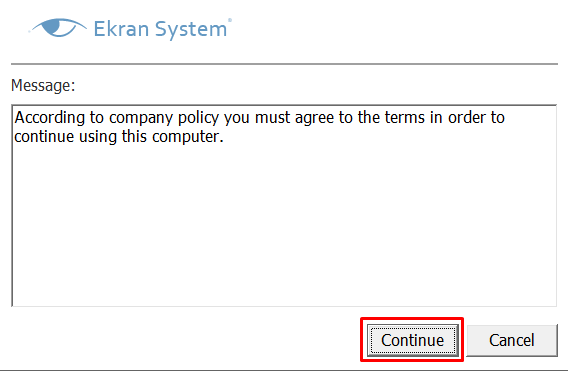568x371 pixels.
Task: Click the Ekran System wordmark text
Action: [x=160, y=29]
